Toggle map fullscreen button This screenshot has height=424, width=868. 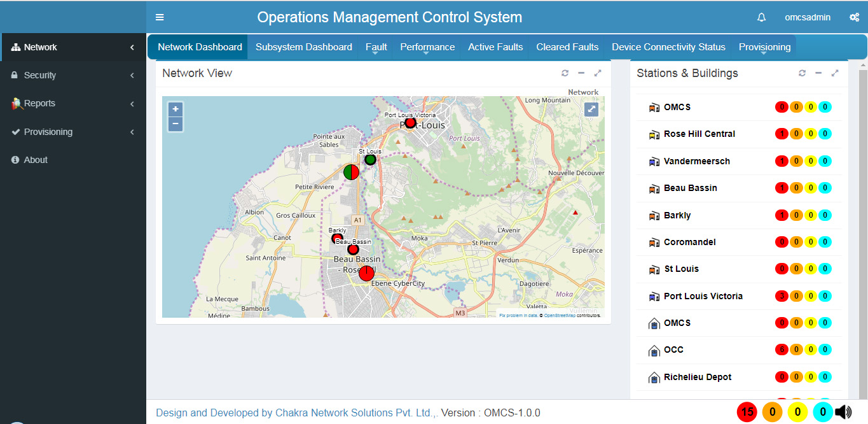[591, 109]
